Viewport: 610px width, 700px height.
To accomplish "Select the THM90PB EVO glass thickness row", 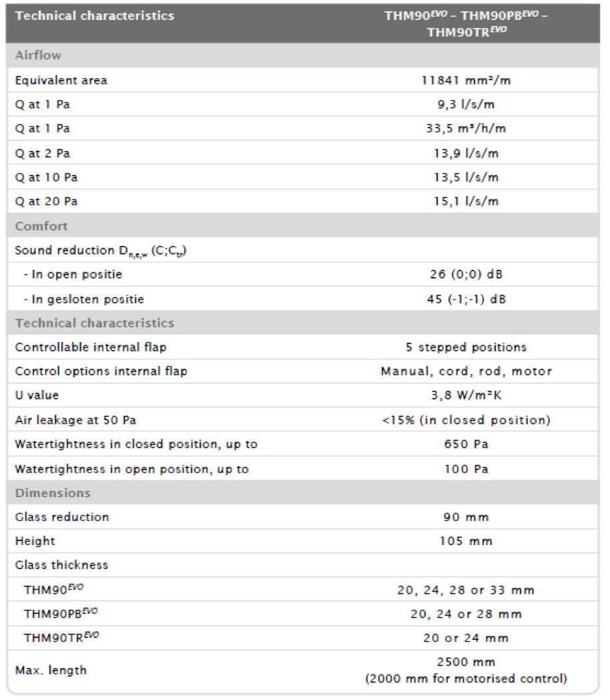I will (x=303, y=614).
